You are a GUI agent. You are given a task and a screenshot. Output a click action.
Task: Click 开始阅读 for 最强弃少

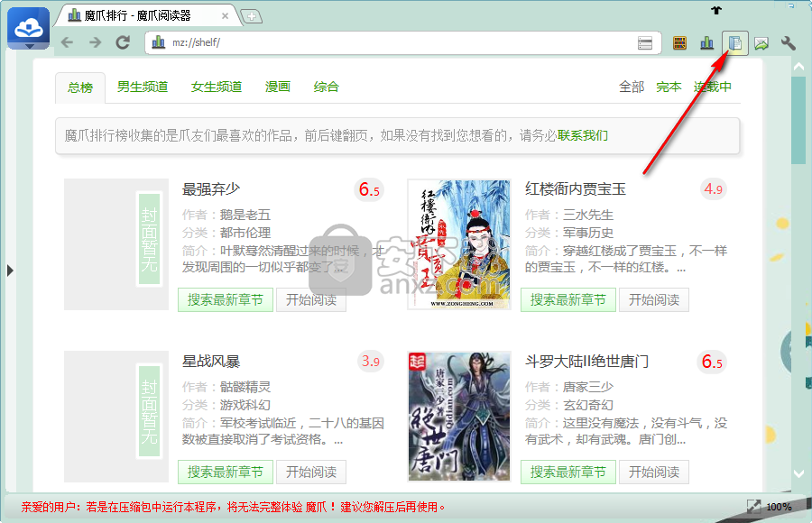coord(311,299)
